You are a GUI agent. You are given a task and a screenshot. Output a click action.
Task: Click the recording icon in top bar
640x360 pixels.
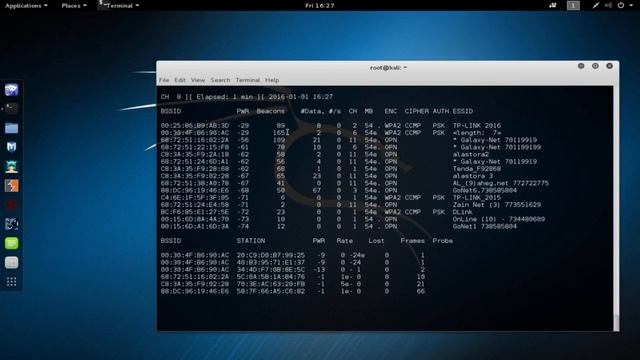coord(553,5)
